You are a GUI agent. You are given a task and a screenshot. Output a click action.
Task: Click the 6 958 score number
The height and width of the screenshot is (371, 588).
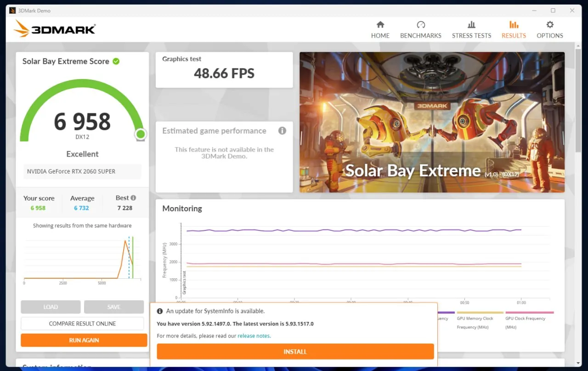(82, 122)
